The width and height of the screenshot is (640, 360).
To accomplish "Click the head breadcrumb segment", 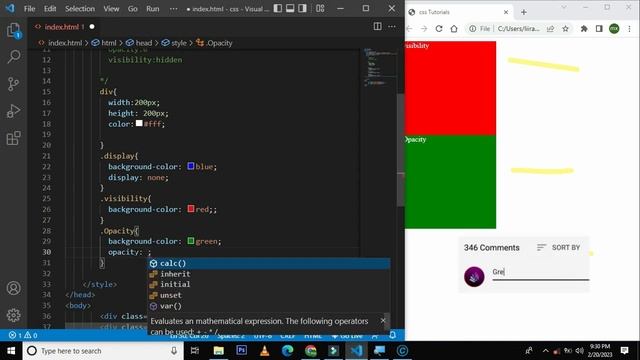I will click(x=144, y=43).
